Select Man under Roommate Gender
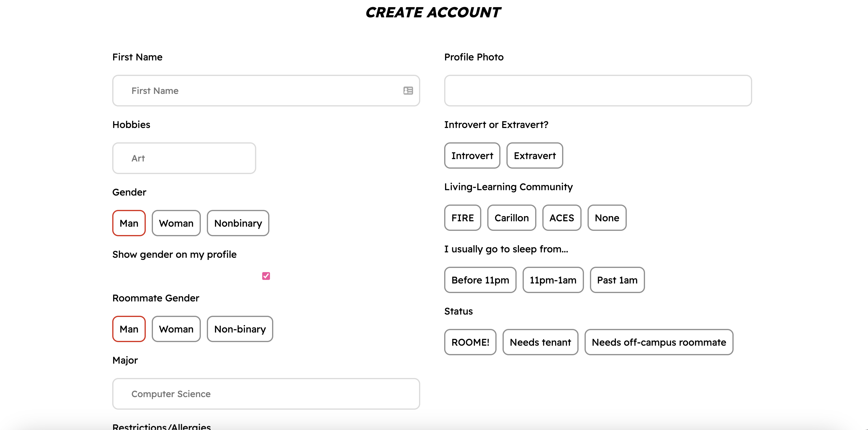 tap(129, 329)
